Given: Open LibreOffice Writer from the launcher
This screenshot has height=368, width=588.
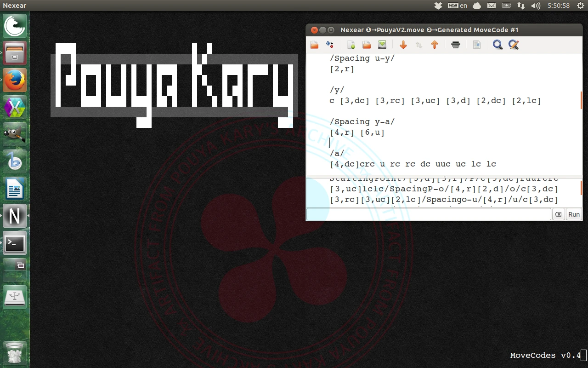Looking at the screenshot, I should 15,189.
